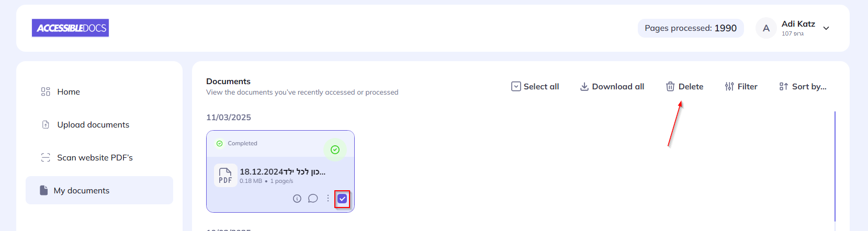
Task: Click the trash can Delete icon
Action: pos(670,87)
